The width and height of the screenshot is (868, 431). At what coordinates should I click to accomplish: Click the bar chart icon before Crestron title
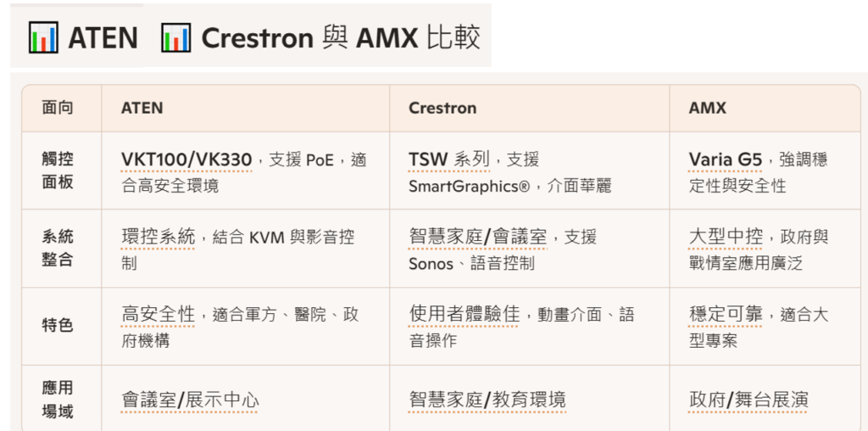175,38
